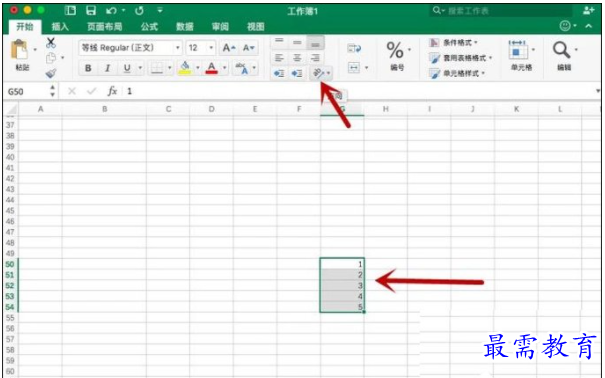Click the phonetic guide abc icon
Screen dimensions: 605x378
point(242,68)
